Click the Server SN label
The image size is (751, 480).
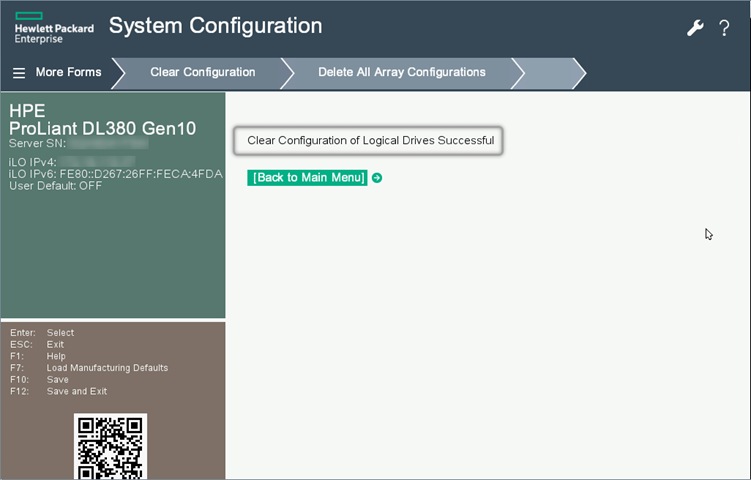pyautogui.click(x=37, y=143)
